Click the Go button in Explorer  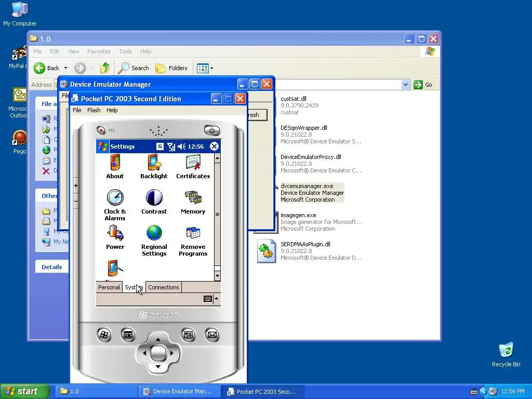(x=423, y=85)
